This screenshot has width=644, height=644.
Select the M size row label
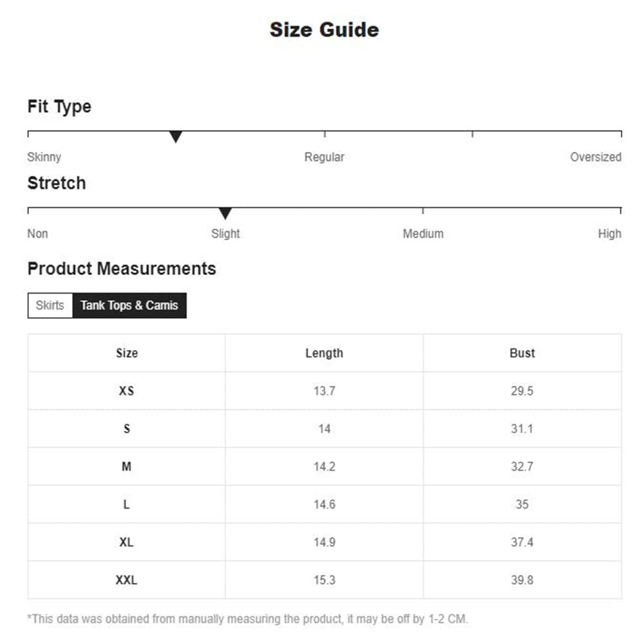pyautogui.click(x=127, y=467)
